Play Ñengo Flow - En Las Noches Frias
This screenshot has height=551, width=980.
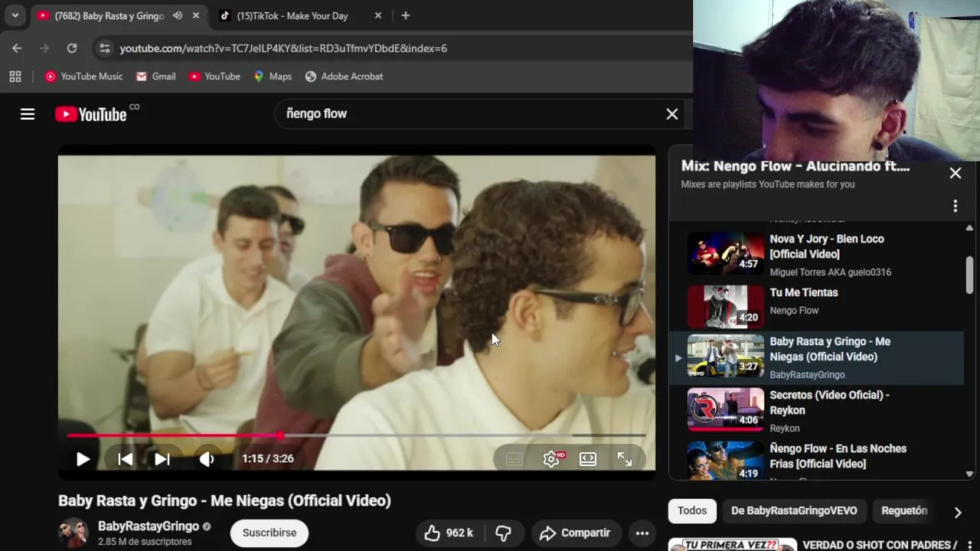[816, 459]
